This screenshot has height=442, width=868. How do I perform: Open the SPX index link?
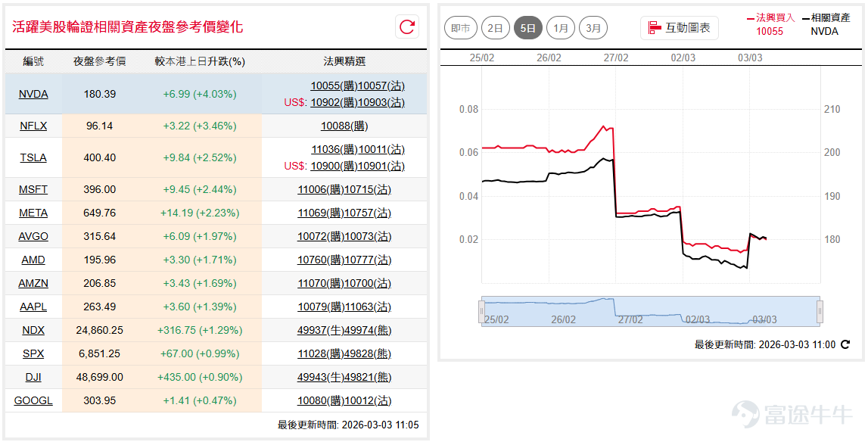click(x=33, y=353)
